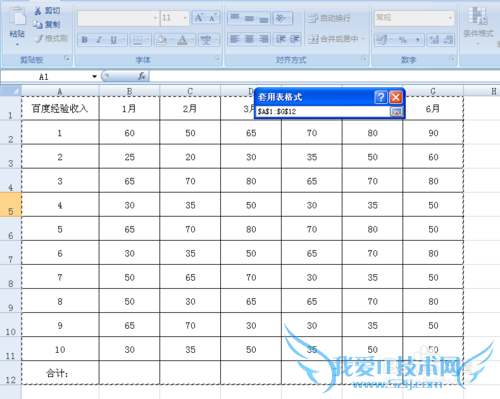
Task: Click the cell borders icon
Action: pos(137,40)
